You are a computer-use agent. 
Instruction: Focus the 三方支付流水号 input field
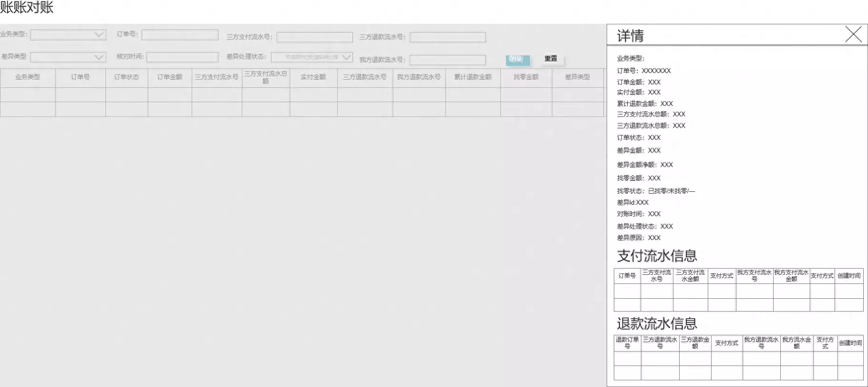[315, 37]
